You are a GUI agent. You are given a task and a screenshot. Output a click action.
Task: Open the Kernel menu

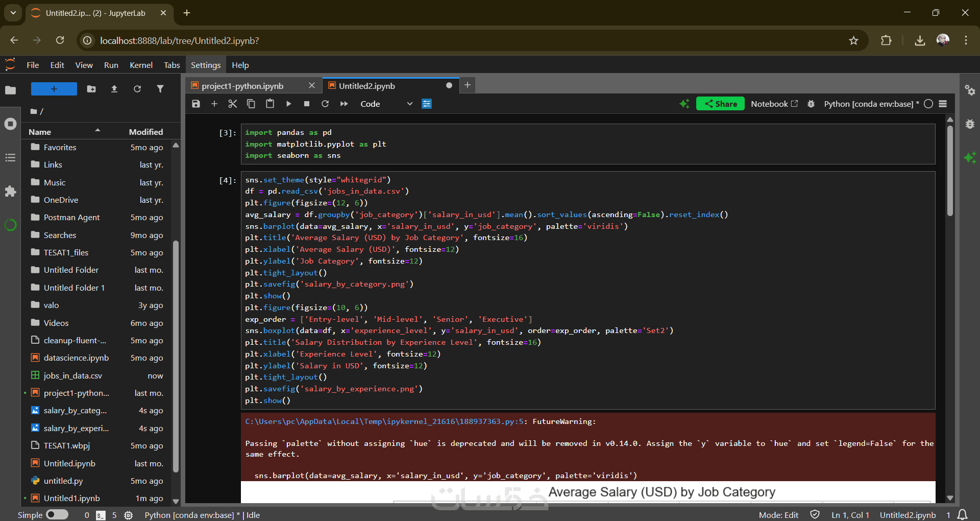pos(141,65)
